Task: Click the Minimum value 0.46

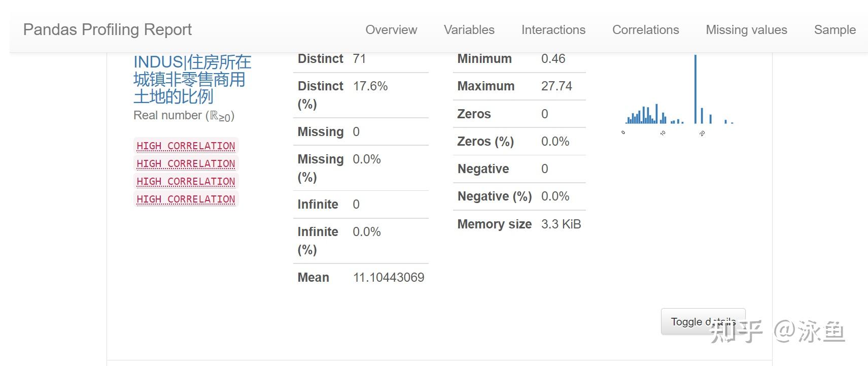Action: coord(552,59)
